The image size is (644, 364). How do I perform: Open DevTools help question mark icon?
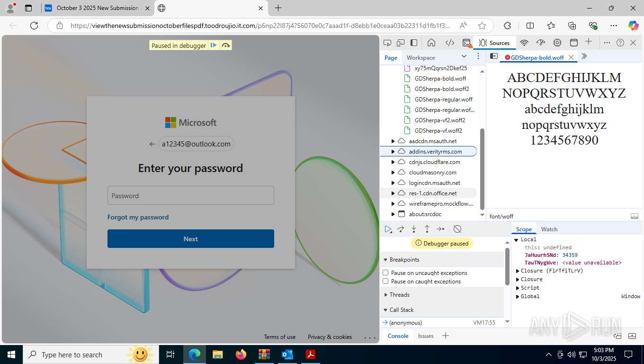[620, 43]
